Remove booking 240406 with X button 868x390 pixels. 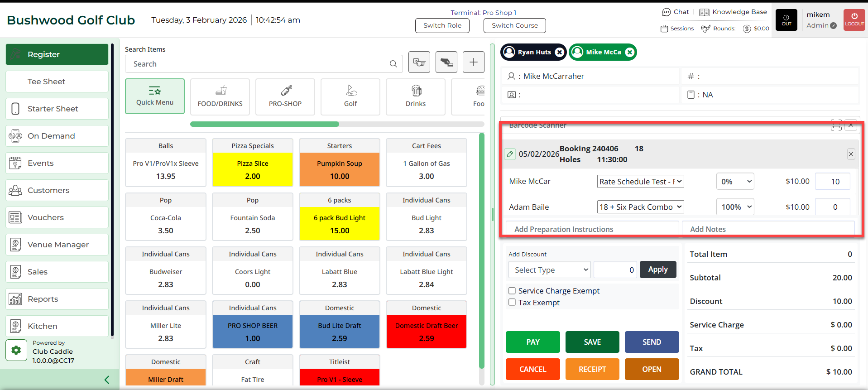(851, 154)
